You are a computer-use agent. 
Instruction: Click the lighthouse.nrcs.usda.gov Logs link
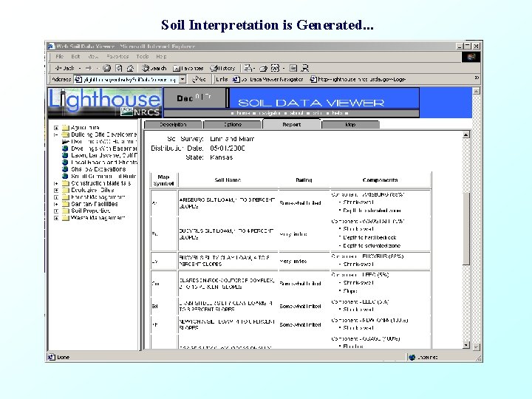(x=358, y=79)
